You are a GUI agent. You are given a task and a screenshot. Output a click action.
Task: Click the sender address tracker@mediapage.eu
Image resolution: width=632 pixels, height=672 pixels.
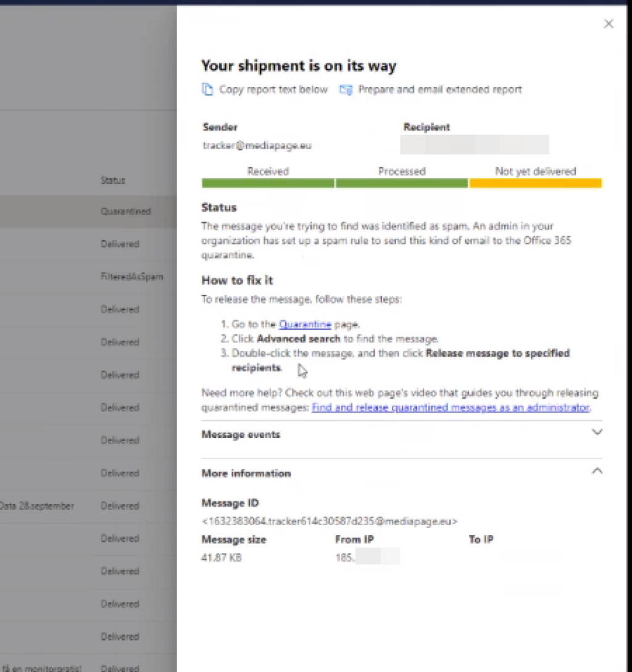[x=257, y=146]
